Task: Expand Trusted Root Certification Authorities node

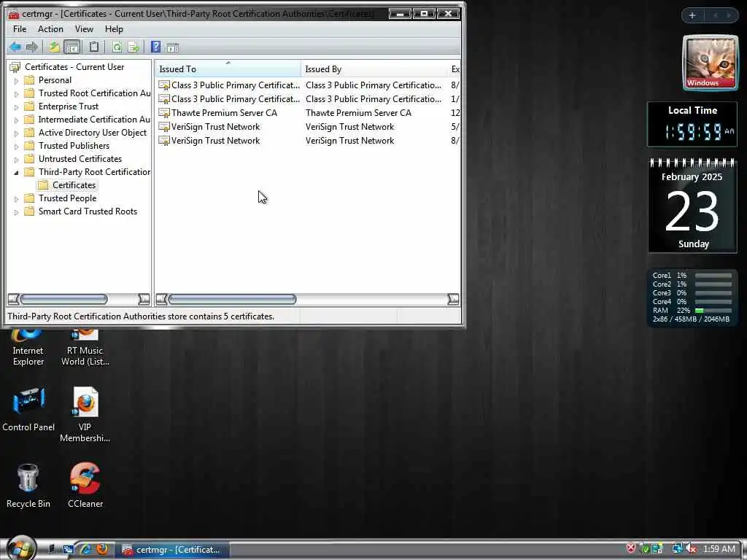Action: [x=16, y=94]
